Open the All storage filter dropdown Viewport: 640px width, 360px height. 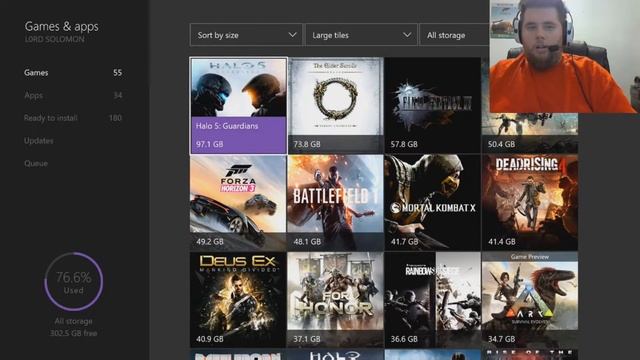(455, 35)
